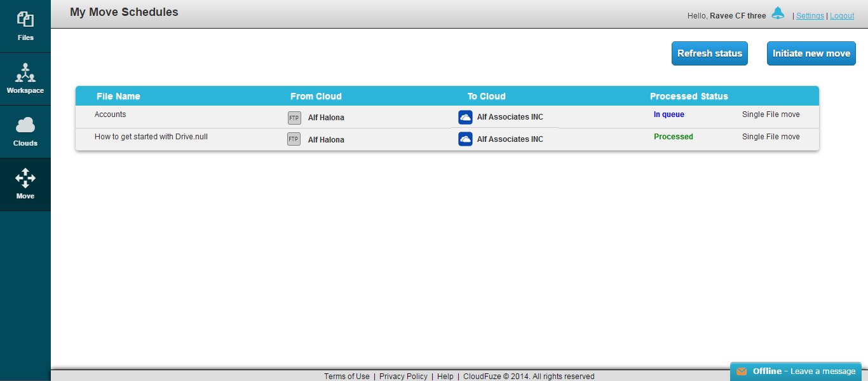Image resolution: width=868 pixels, height=381 pixels.
Task: Click the In queue status
Action: (x=669, y=114)
